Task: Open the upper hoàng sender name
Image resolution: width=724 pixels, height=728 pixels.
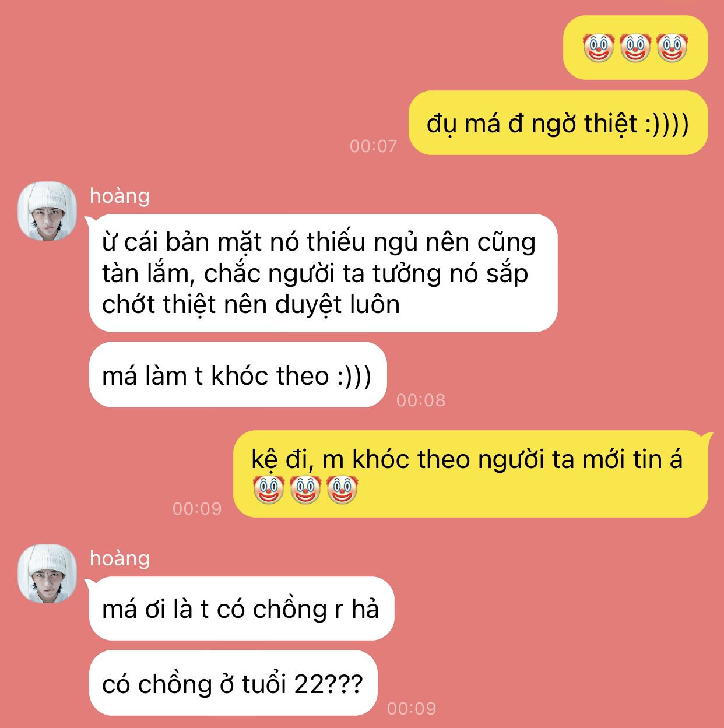Action: (120, 196)
